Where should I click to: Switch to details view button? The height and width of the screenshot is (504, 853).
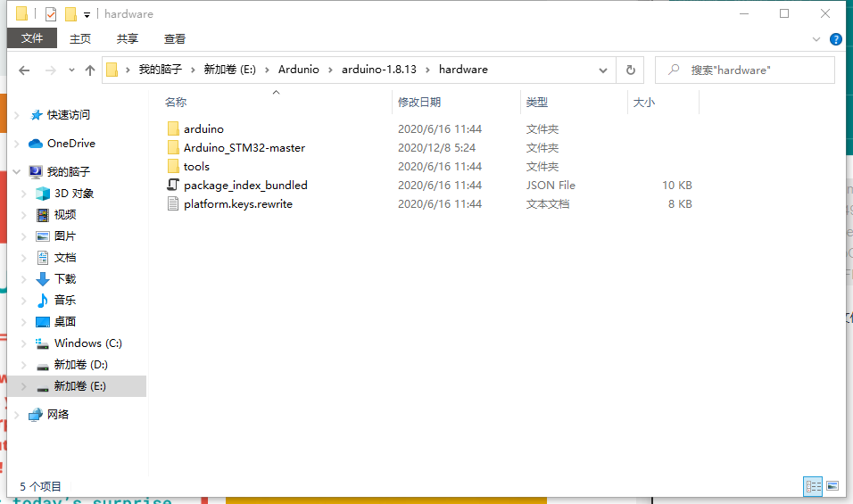(813, 486)
